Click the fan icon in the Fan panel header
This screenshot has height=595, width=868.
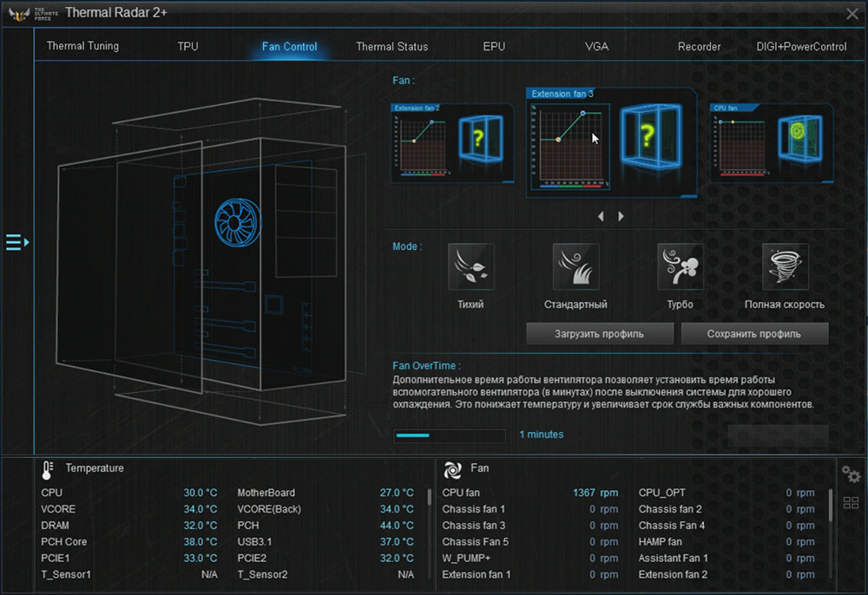pyautogui.click(x=452, y=469)
